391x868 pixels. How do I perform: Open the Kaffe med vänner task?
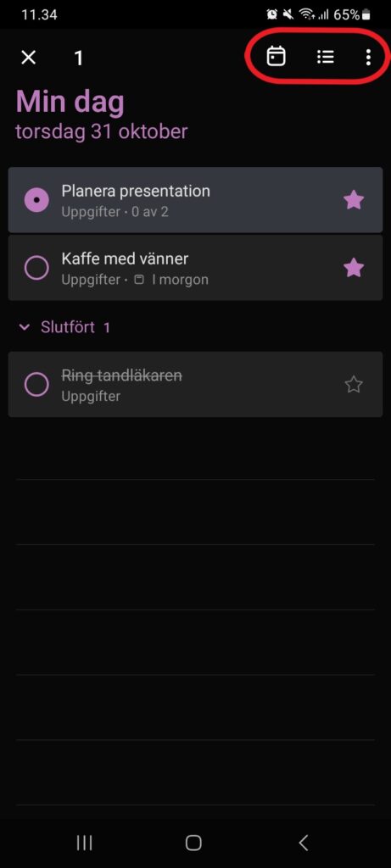coord(195,268)
